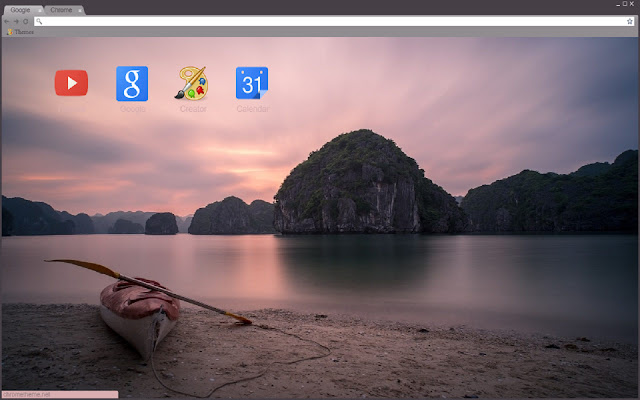Open the Themes bookmark

tap(20, 32)
